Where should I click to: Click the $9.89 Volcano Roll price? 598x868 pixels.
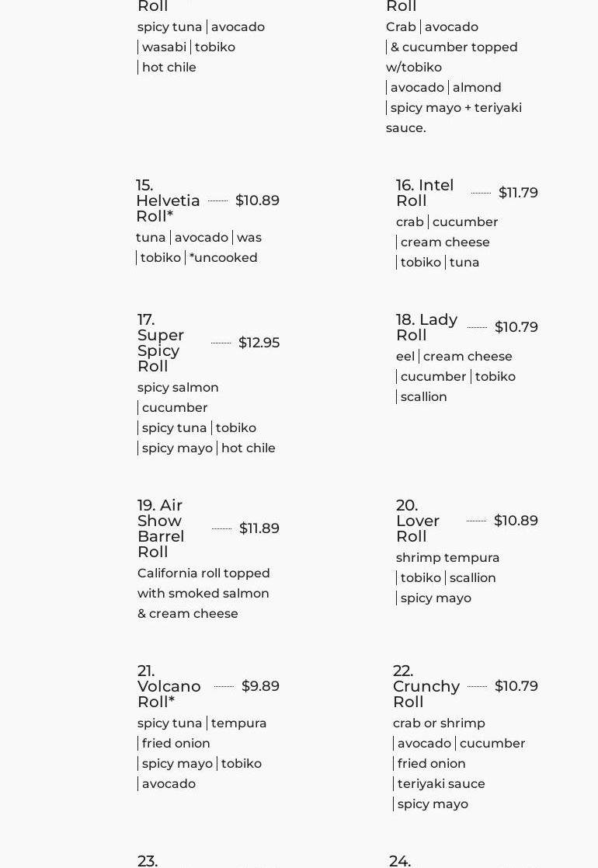(260, 686)
